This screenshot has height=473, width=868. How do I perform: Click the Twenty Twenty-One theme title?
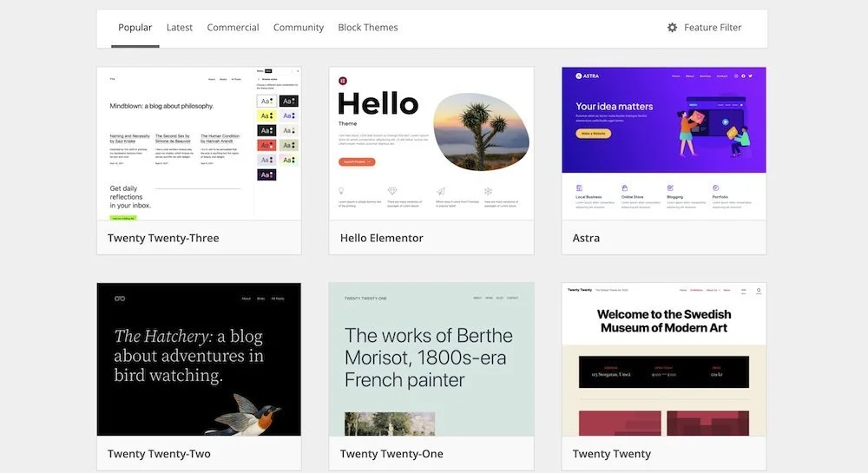click(391, 454)
